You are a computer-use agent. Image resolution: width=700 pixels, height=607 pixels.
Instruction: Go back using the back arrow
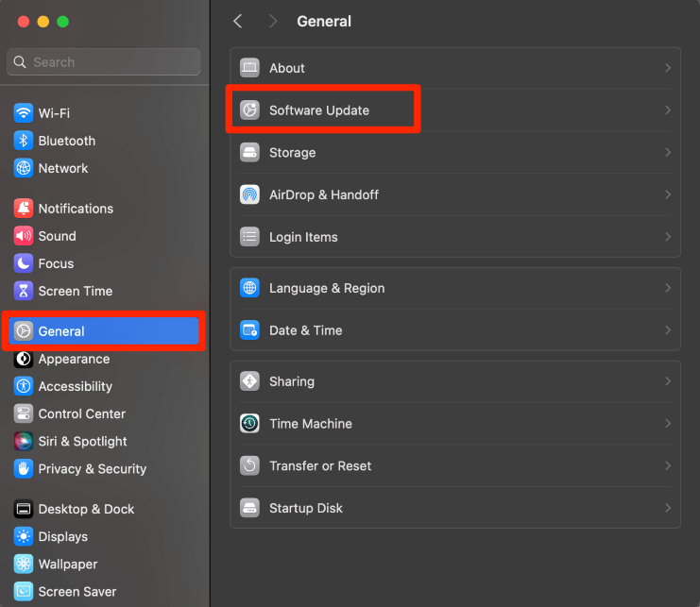(x=238, y=21)
